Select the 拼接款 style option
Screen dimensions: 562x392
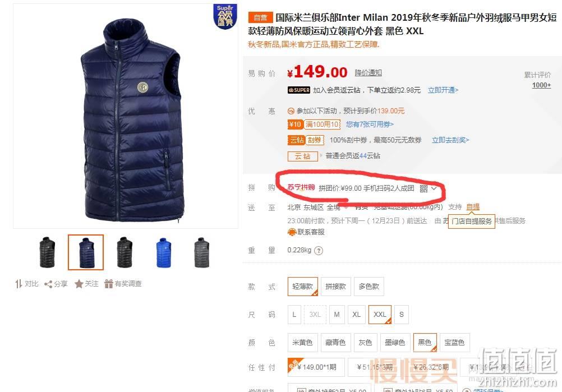pos(336,287)
